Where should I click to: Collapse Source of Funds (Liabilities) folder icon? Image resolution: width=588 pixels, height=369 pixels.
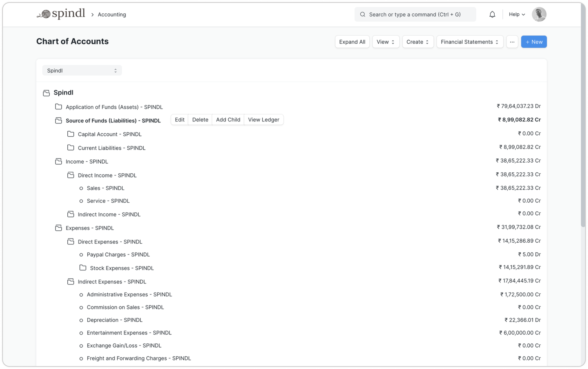tap(58, 120)
